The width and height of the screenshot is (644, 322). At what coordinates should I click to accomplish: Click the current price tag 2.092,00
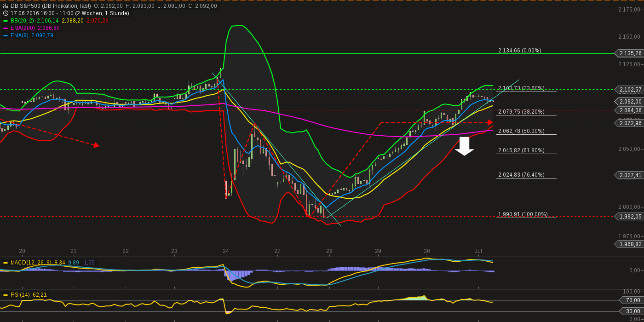[x=629, y=102]
